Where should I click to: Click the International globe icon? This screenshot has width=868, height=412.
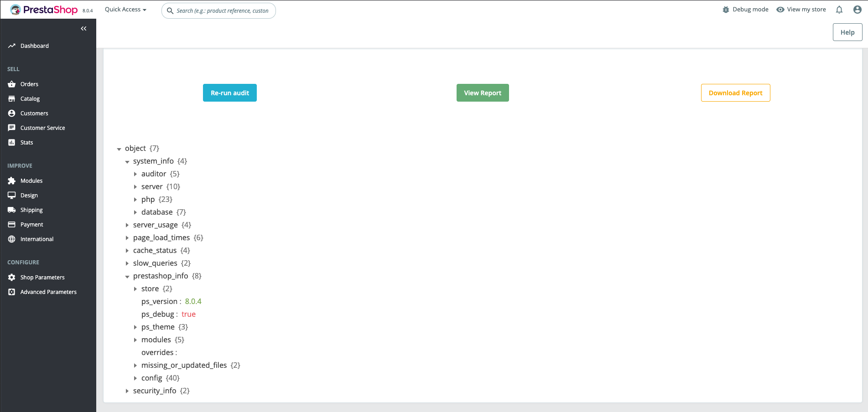[x=12, y=239]
